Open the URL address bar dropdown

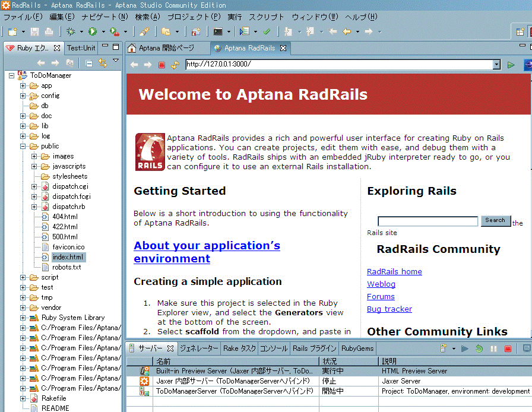(498, 65)
